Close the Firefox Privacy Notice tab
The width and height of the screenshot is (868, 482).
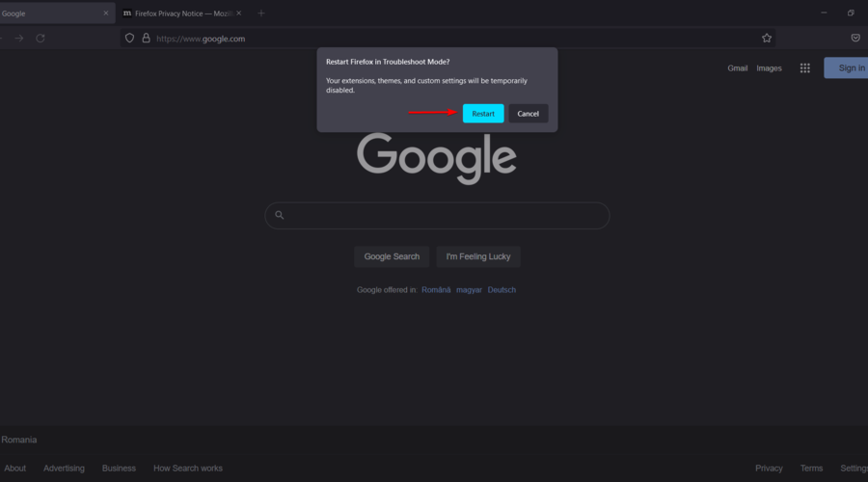coord(238,13)
